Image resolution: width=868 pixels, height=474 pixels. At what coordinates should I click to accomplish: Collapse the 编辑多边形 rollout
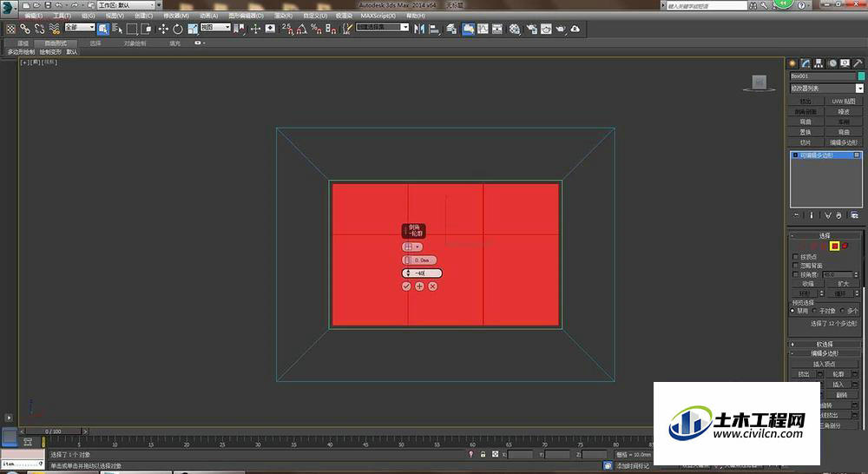coord(825,353)
